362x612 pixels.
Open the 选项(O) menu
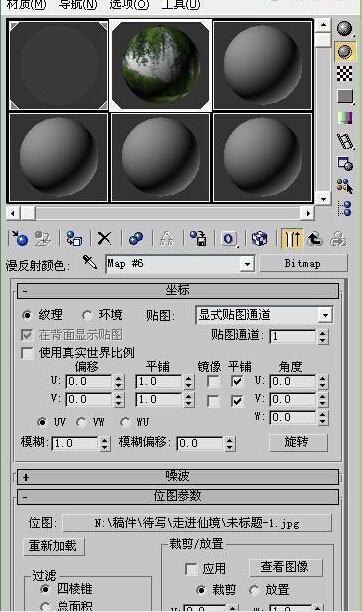(129, 5)
